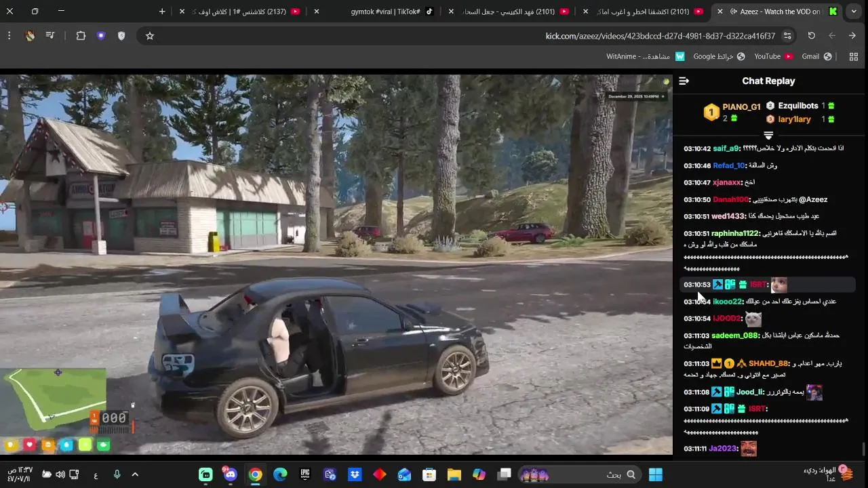Image resolution: width=868 pixels, height=488 pixels.
Task: Open the Chrome three-dot menu
Action: click(9, 36)
